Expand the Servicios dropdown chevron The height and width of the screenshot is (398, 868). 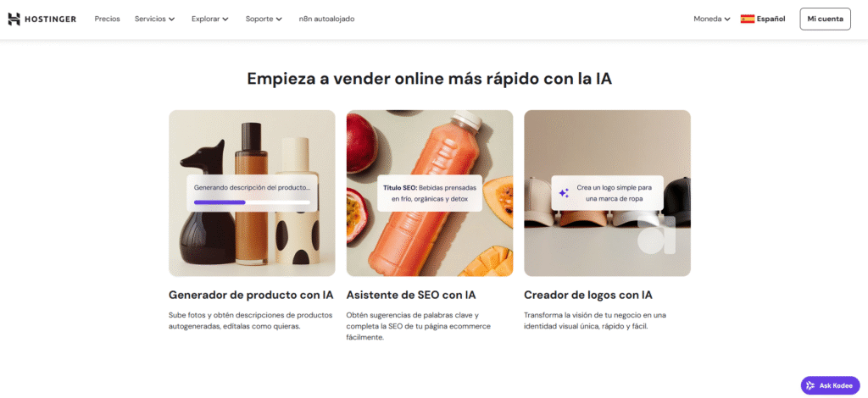click(171, 19)
